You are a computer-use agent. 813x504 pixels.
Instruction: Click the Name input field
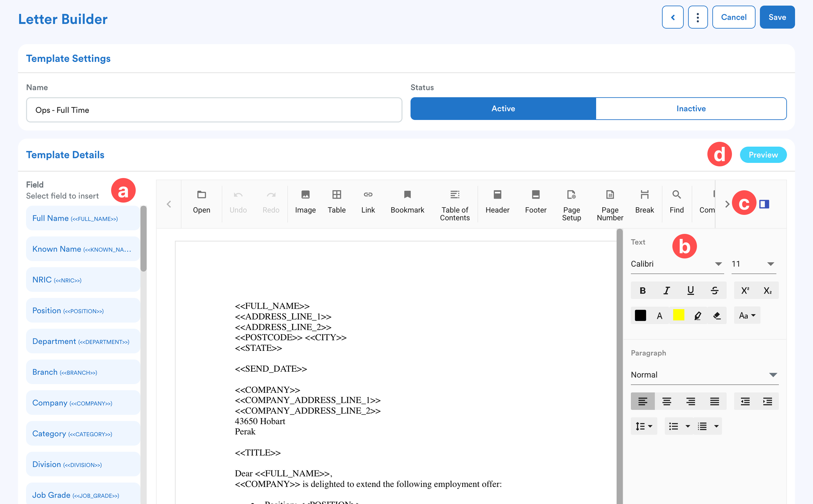(x=214, y=110)
